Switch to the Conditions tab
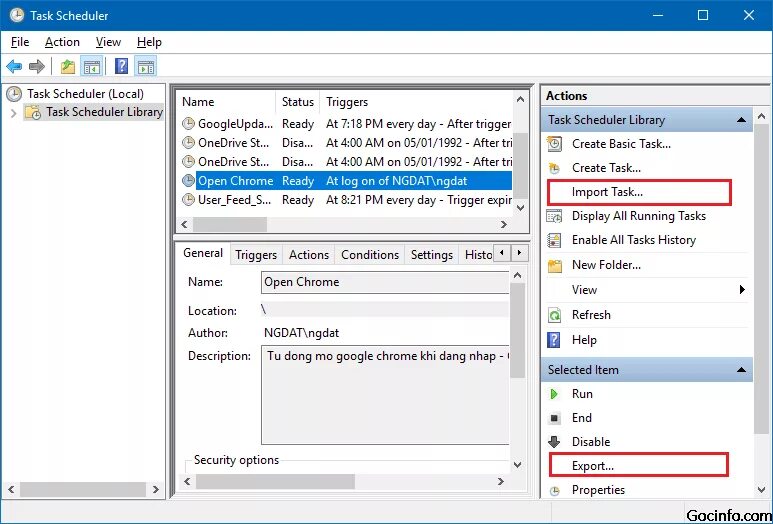 (x=370, y=255)
